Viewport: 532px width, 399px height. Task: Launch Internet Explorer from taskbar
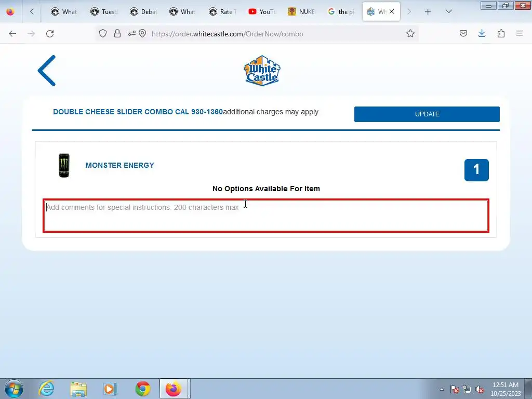[46, 389]
